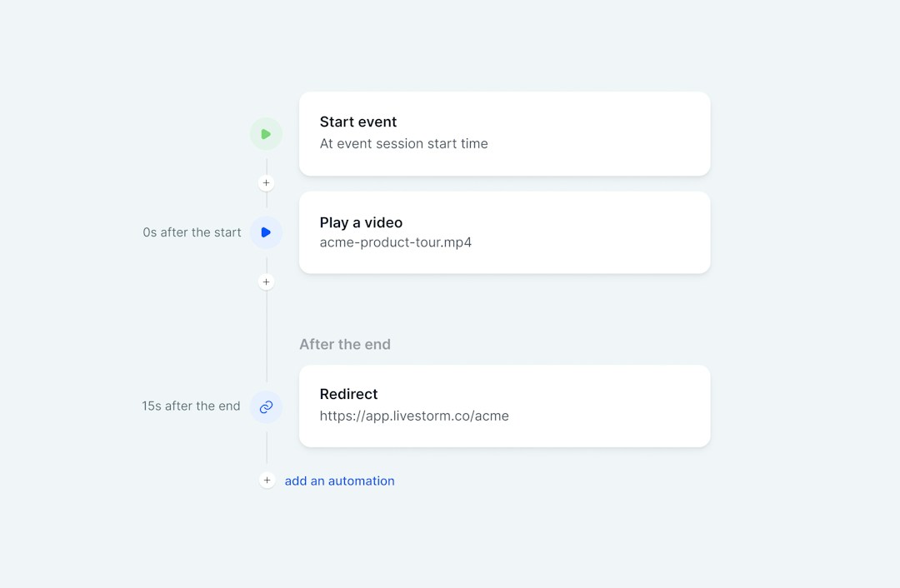Open the add an automation link

click(x=340, y=481)
